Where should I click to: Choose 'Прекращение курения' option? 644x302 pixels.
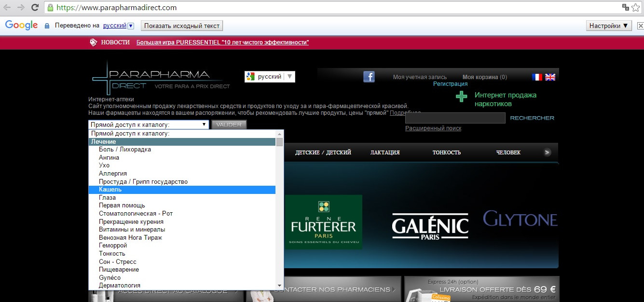(x=182, y=222)
